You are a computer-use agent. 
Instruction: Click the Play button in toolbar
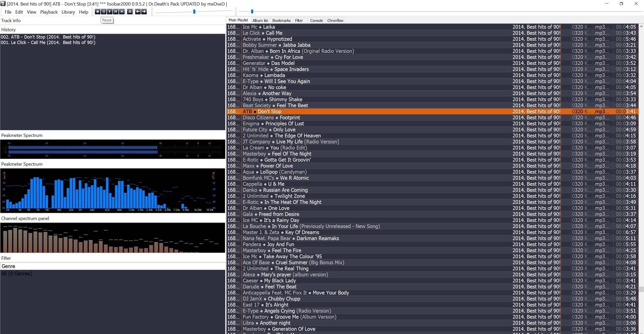click(x=109, y=12)
